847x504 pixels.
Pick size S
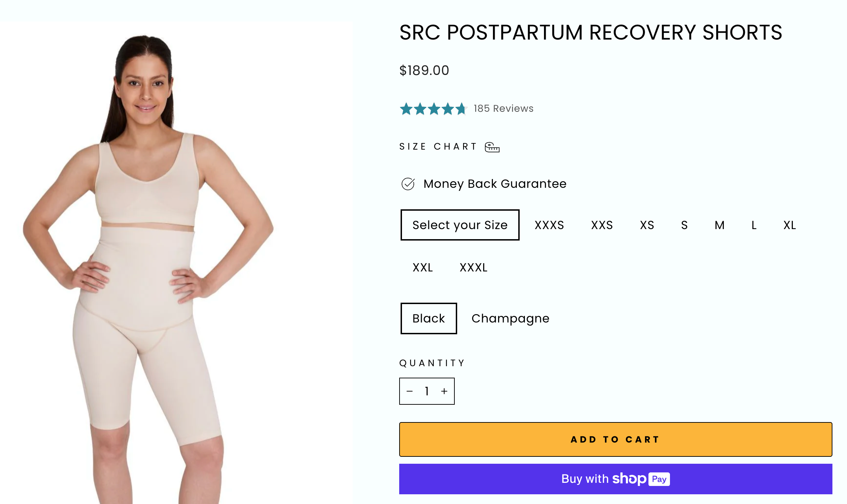tap(684, 225)
